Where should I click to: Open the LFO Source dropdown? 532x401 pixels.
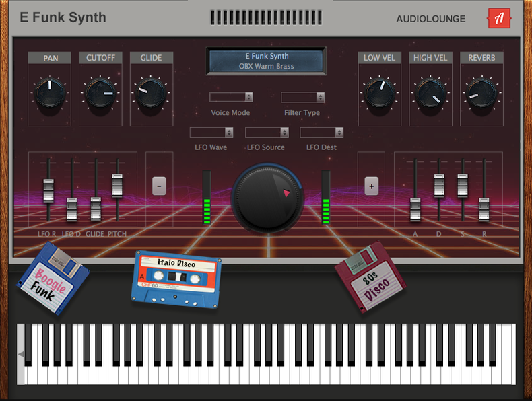(266, 133)
